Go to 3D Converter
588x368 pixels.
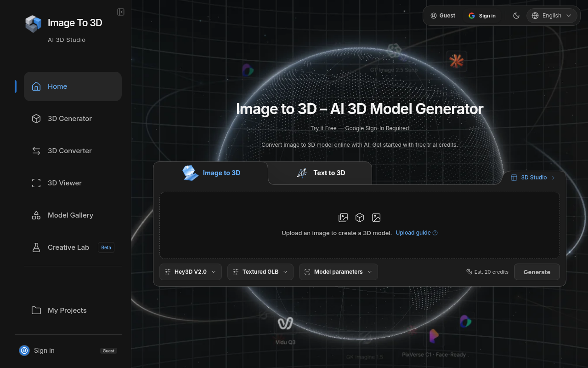pos(73,151)
